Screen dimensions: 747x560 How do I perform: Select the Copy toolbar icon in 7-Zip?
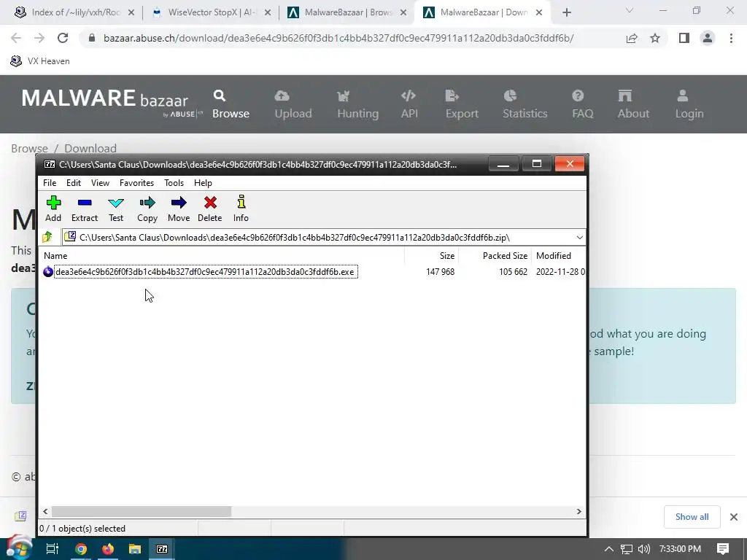click(x=147, y=209)
